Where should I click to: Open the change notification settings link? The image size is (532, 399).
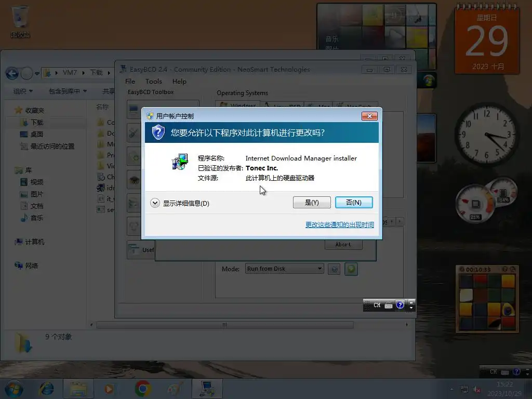340,224
